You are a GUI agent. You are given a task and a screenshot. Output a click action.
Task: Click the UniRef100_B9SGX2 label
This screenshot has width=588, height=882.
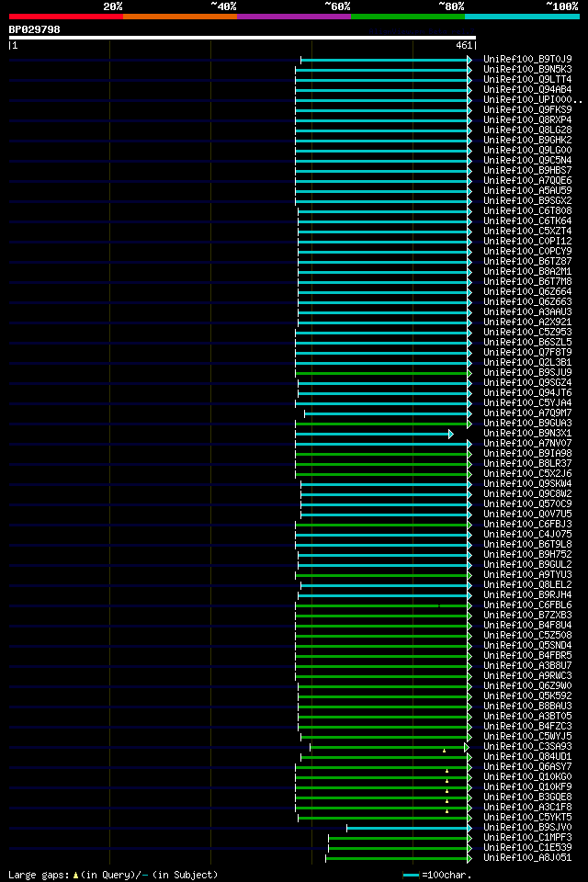point(527,201)
